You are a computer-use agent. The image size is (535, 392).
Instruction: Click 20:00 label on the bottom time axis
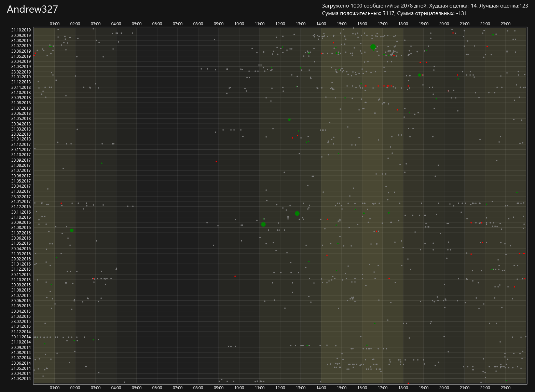[444, 388]
